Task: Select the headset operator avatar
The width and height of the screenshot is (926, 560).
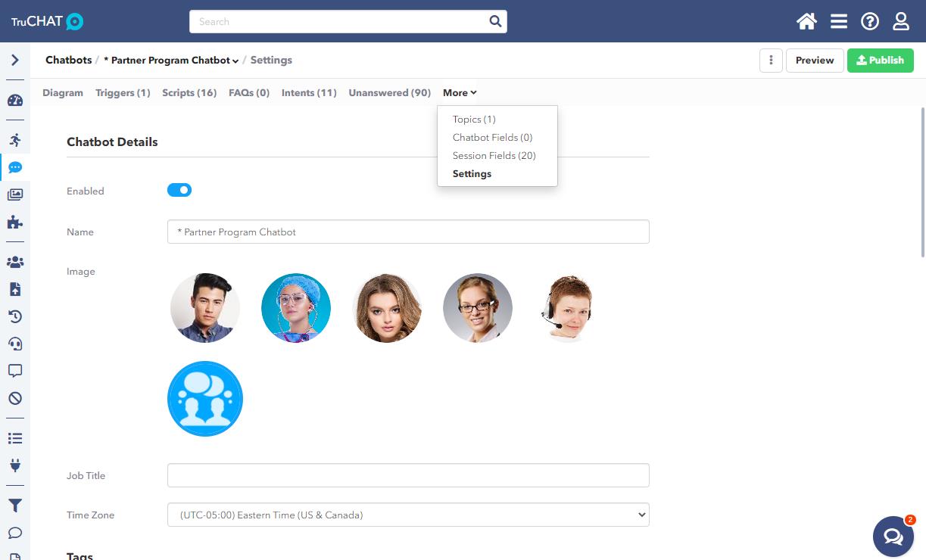Action: pos(569,308)
